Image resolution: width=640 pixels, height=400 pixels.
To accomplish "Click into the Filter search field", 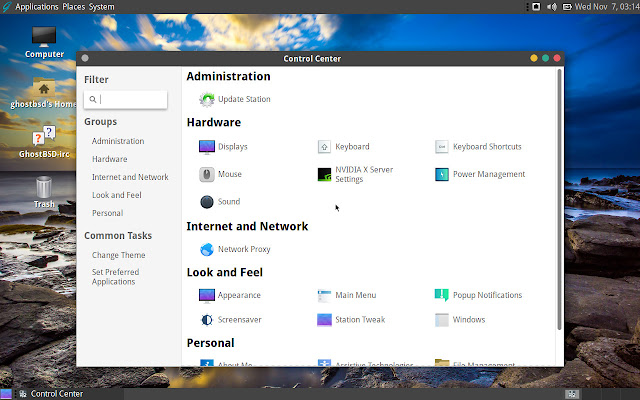I will pos(126,100).
